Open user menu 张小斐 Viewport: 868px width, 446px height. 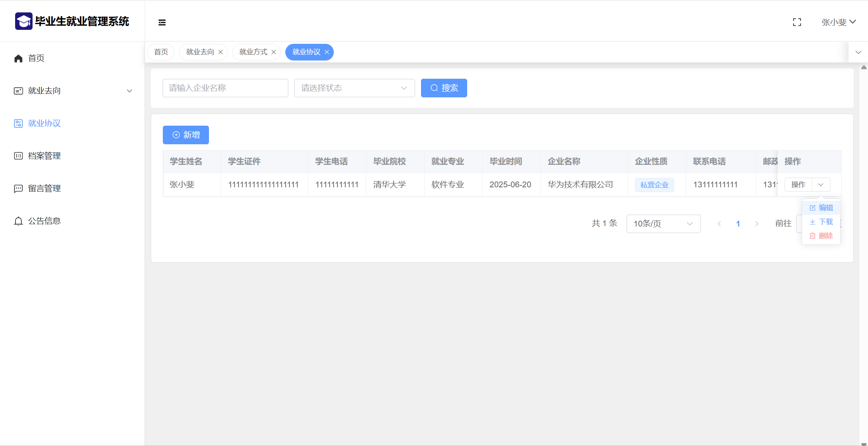click(x=838, y=22)
